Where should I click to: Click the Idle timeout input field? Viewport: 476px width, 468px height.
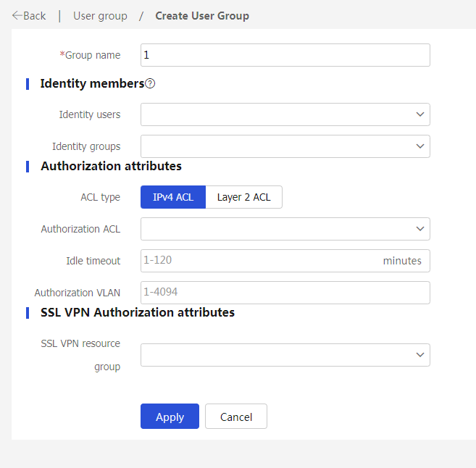(285, 261)
